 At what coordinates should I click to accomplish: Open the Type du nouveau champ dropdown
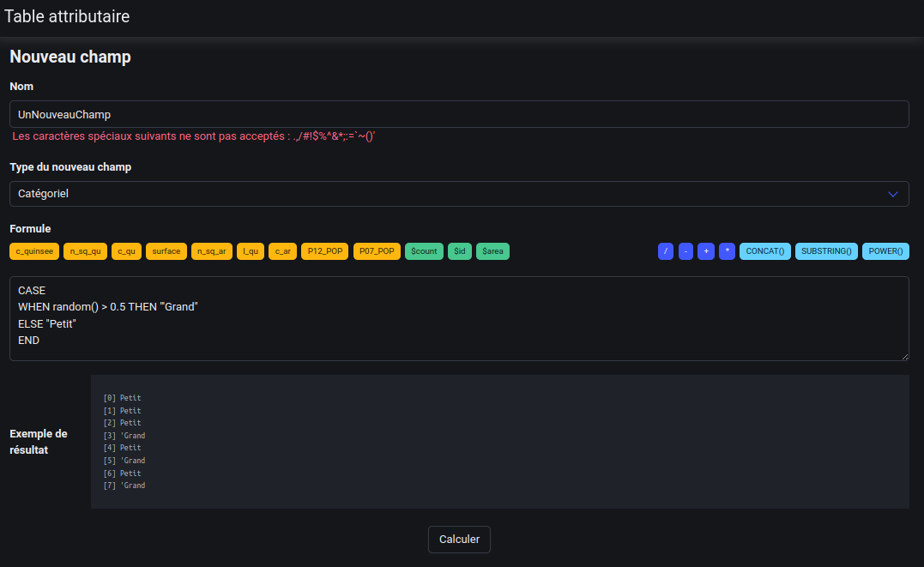pyautogui.click(x=459, y=194)
